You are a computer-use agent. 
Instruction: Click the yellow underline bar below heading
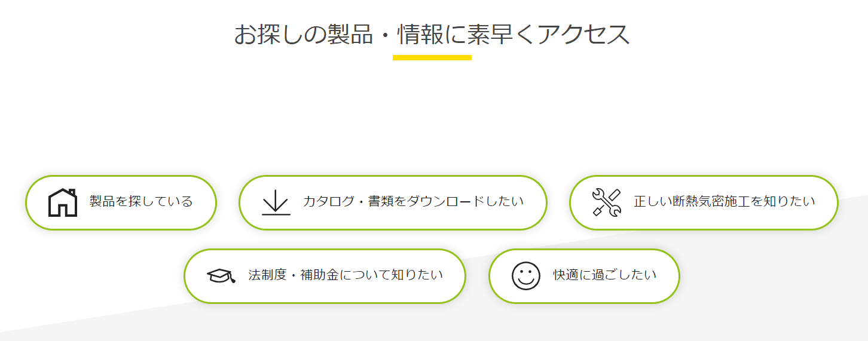[432, 58]
